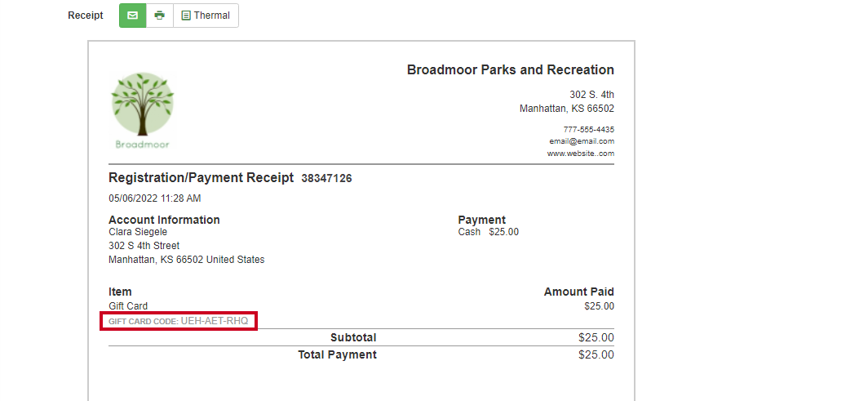
Task: Click the customer name Clara Siegele
Action: coord(138,231)
